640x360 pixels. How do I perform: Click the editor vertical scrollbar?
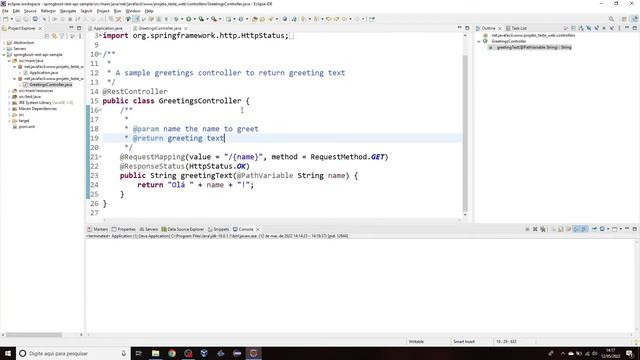[x=465, y=133]
